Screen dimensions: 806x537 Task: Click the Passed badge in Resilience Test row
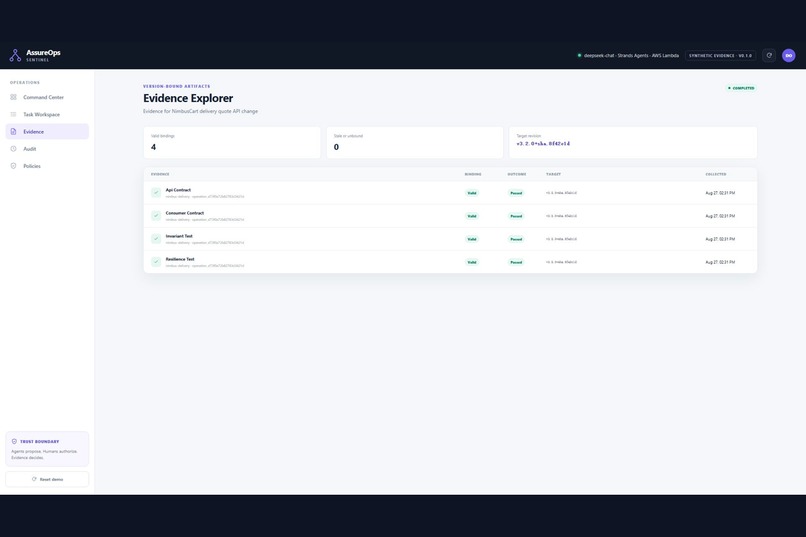pyautogui.click(x=516, y=263)
